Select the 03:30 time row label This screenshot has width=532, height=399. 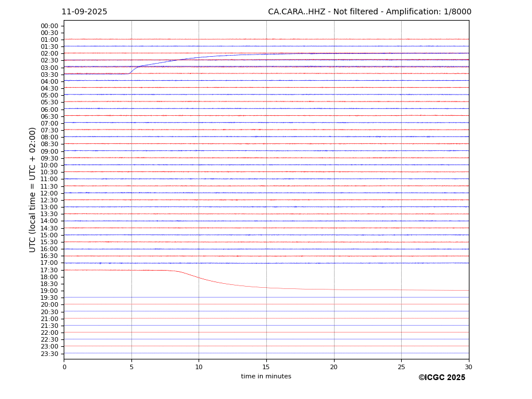pyautogui.click(x=49, y=75)
